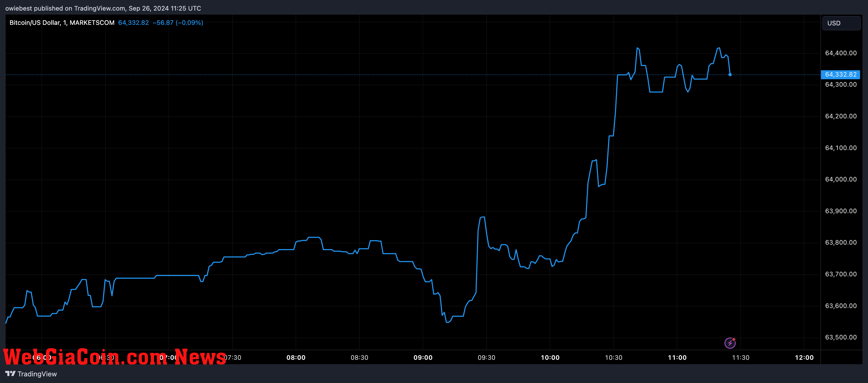
Task: Click the 07:30 time axis label
Action: pyautogui.click(x=232, y=357)
